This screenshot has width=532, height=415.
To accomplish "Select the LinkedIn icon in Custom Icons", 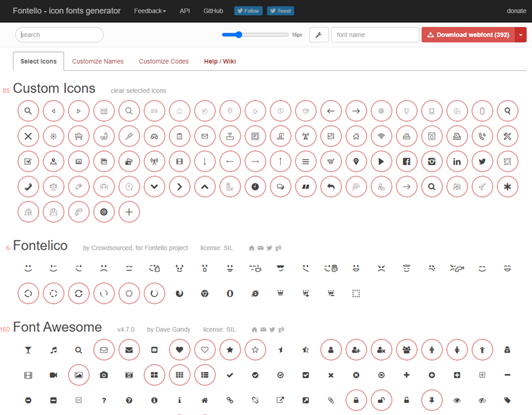I will pyautogui.click(x=457, y=161).
